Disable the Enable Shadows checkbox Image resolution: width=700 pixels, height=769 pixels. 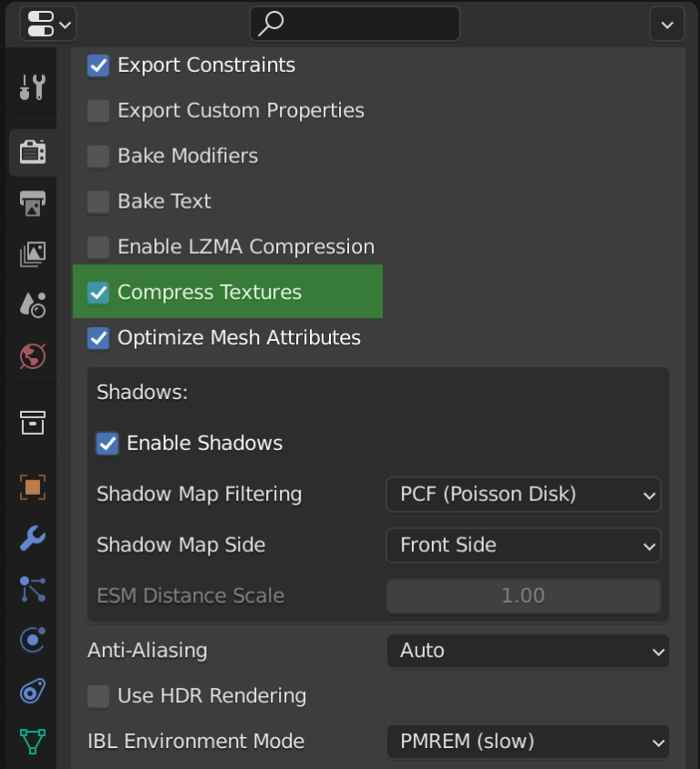click(x=108, y=443)
